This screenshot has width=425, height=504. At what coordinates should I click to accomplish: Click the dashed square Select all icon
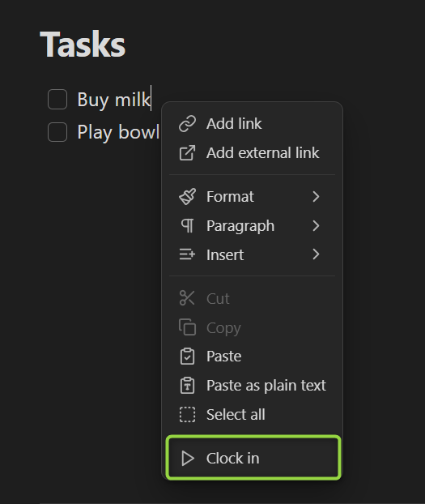(187, 414)
